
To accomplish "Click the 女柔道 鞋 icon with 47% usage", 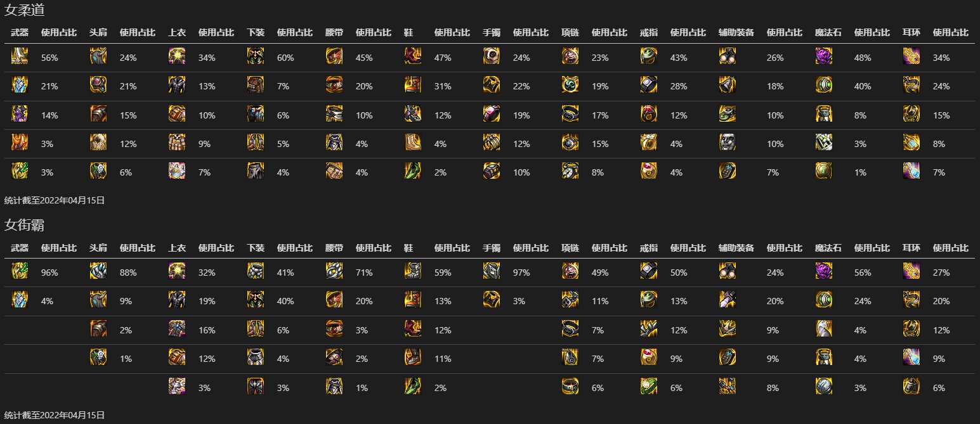I will (x=413, y=56).
